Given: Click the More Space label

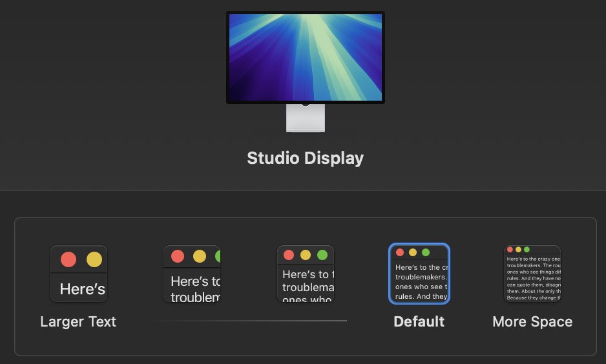Looking at the screenshot, I should (532, 321).
